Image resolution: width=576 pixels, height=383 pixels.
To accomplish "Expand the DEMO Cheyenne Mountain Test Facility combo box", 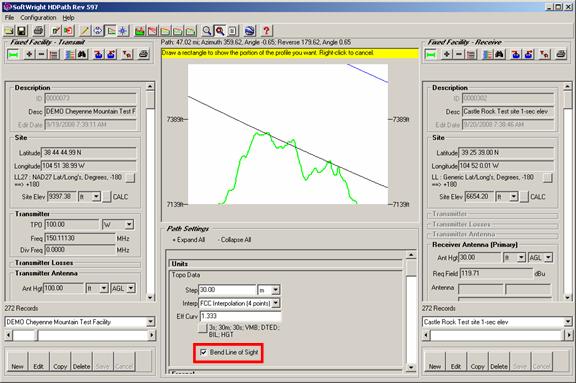I will [150, 322].
